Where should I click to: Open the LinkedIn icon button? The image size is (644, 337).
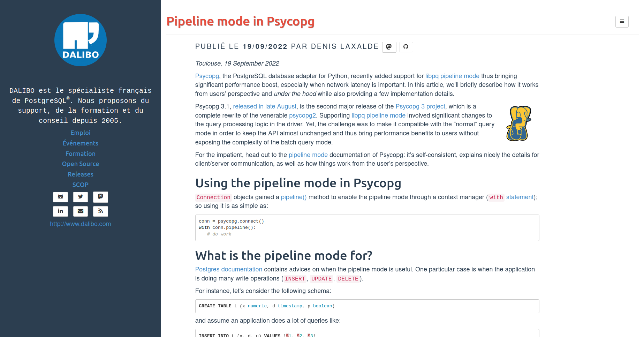pos(60,211)
